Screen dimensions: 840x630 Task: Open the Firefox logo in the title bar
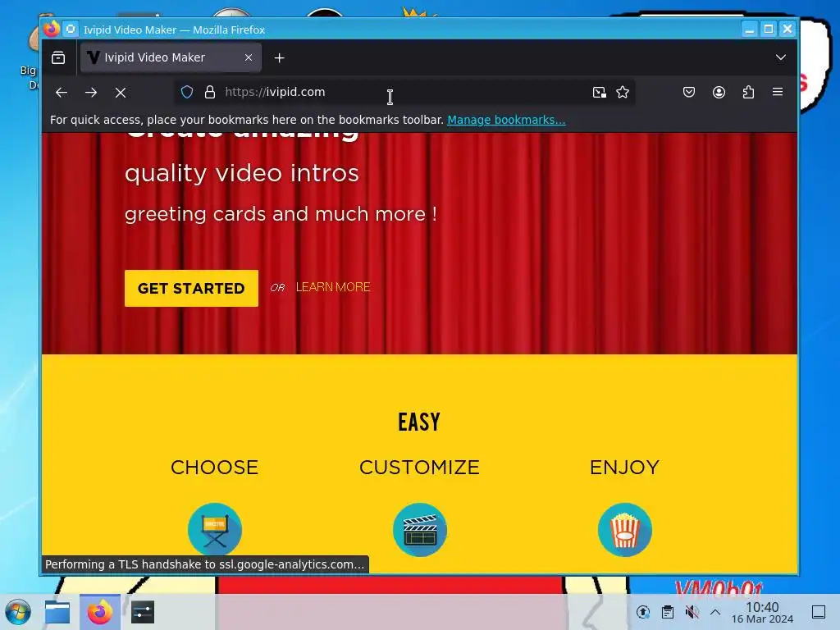point(52,29)
